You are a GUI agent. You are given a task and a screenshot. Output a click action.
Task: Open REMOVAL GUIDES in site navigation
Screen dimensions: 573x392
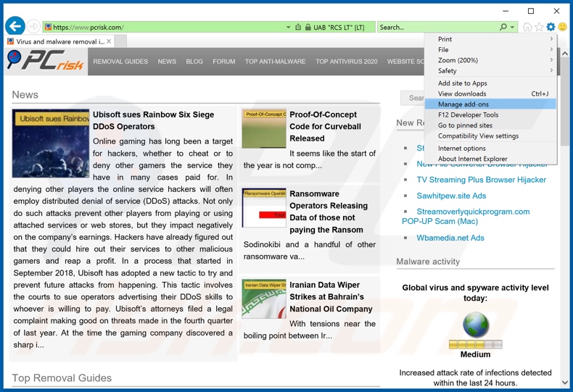click(x=120, y=62)
